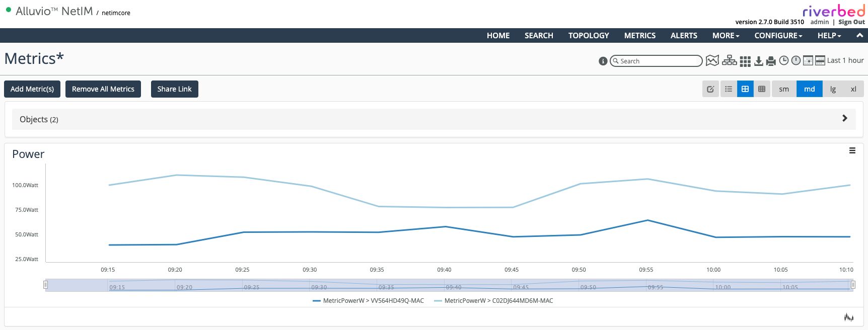Screen dimensions: 868x330
Task: Click the green status dot near Alluvio
Action: click(9, 10)
